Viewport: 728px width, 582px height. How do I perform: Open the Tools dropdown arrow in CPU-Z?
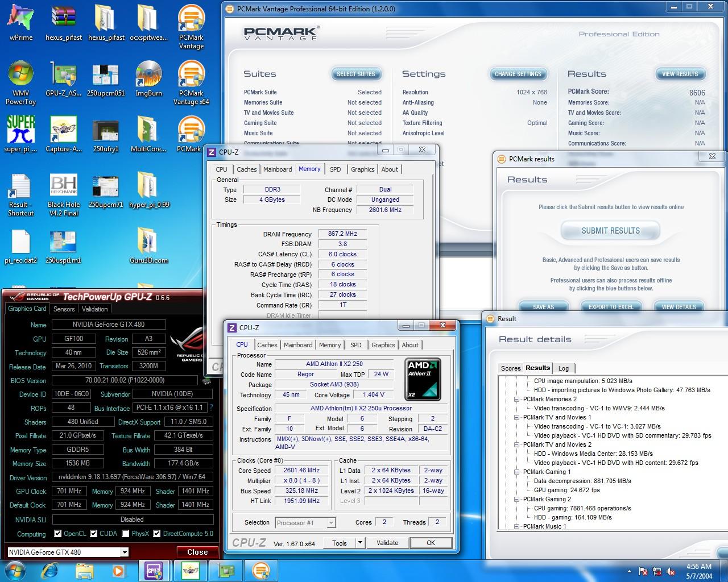(360, 543)
